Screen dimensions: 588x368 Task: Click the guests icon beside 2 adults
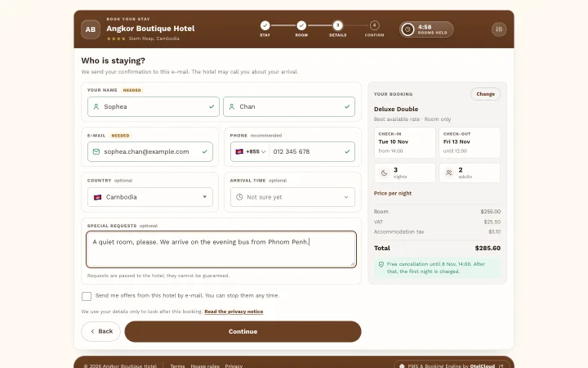(x=449, y=173)
